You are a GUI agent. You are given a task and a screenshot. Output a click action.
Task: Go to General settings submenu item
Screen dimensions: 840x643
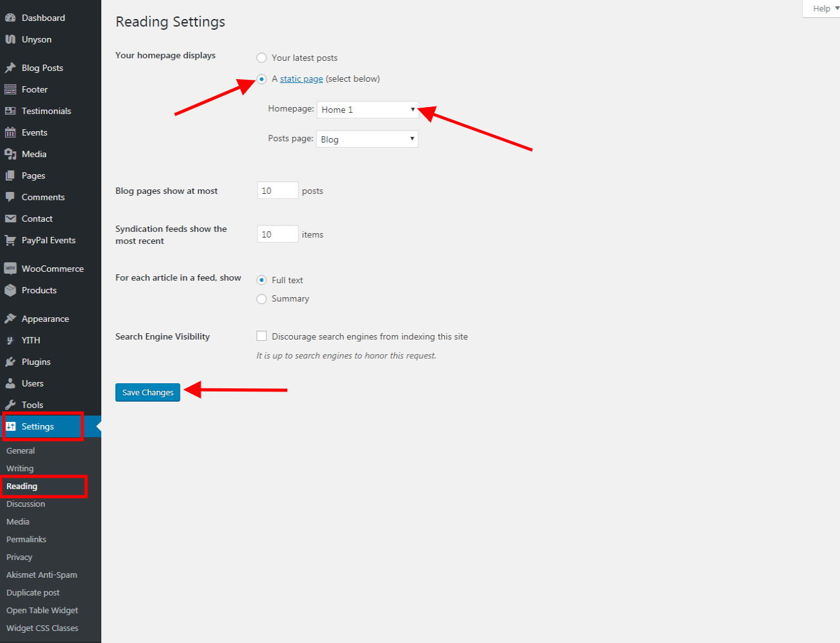[x=21, y=450]
